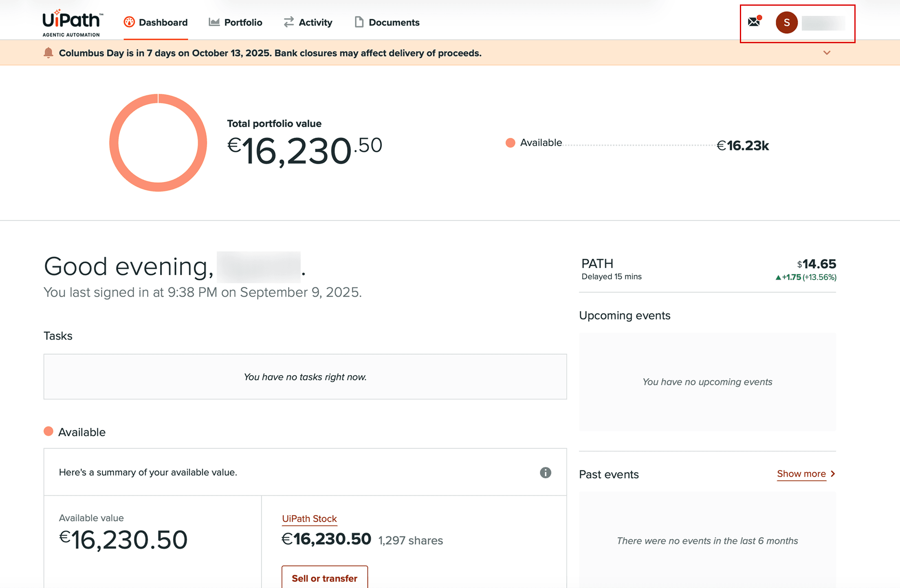Click the Documents page icon
Screen dimensions: 900x588
coord(359,22)
